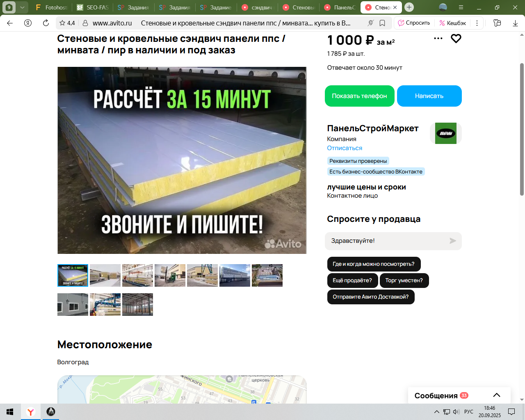The image size is (525, 420).
Task: Select the aerial construction site thumbnail
Action: [267, 275]
